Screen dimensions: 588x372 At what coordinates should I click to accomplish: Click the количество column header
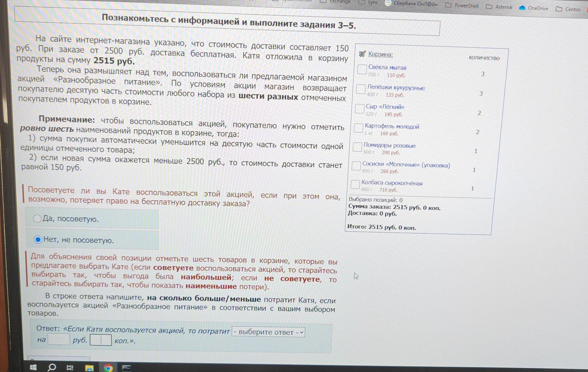click(484, 58)
